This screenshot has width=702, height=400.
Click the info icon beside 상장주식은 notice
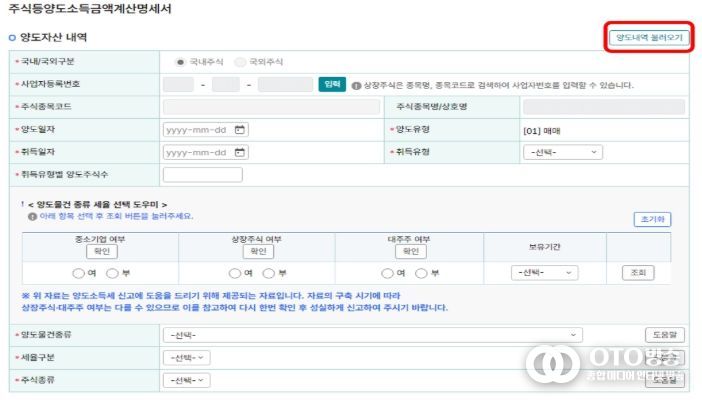tap(356, 86)
